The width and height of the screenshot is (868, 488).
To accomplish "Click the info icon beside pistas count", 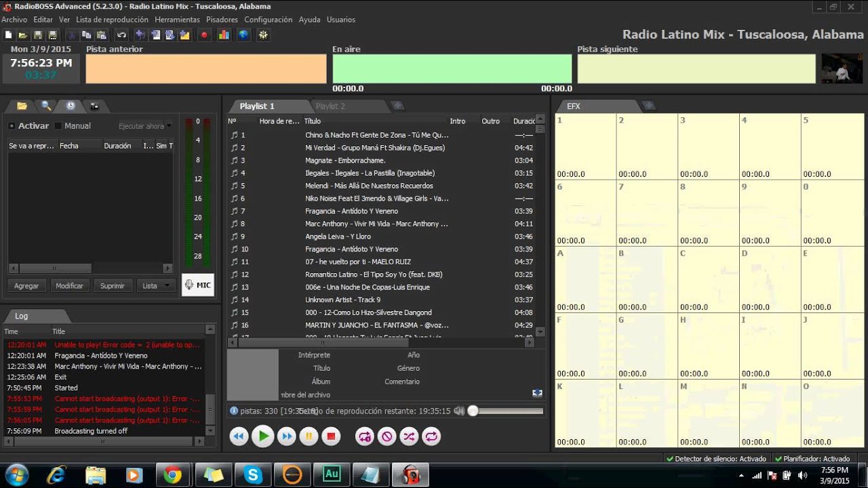I will pyautogui.click(x=234, y=411).
